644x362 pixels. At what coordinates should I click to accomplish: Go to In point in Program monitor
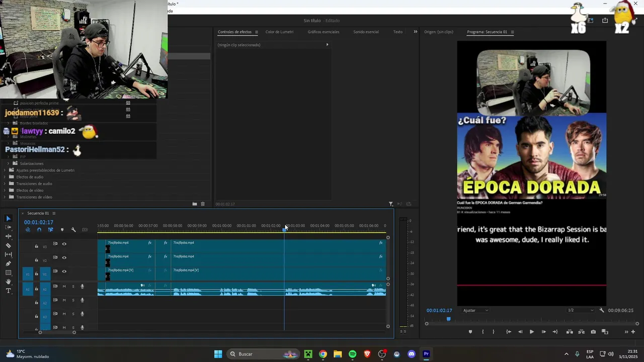coord(509,332)
